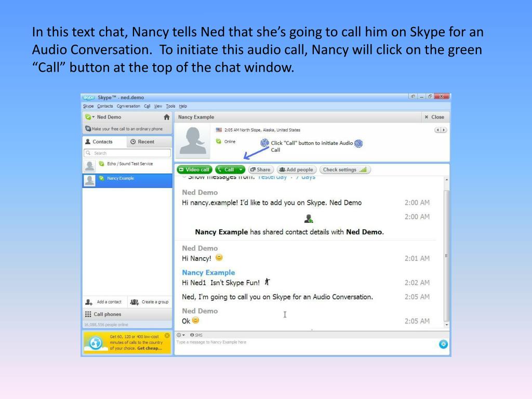Open the Help menu

[x=183, y=106]
